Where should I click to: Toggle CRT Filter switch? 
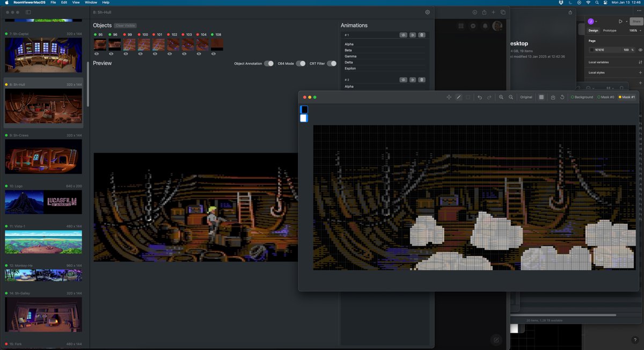332,63
